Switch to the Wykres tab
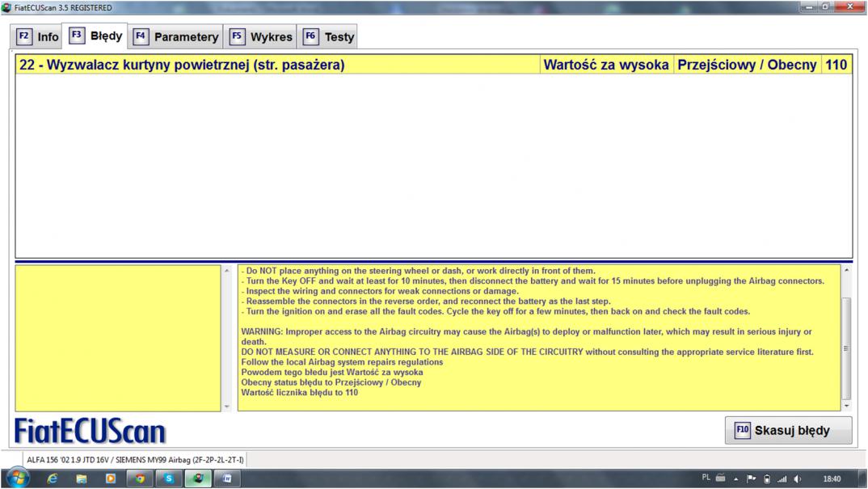The width and height of the screenshot is (868, 489). (x=261, y=37)
